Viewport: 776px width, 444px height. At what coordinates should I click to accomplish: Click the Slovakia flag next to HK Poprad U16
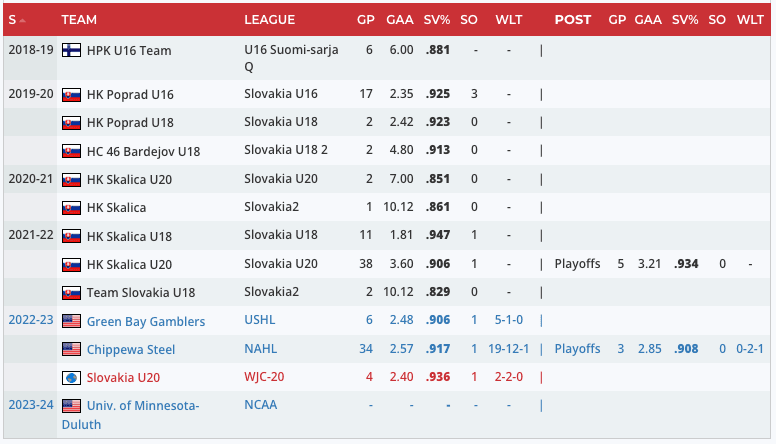click(71, 95)
